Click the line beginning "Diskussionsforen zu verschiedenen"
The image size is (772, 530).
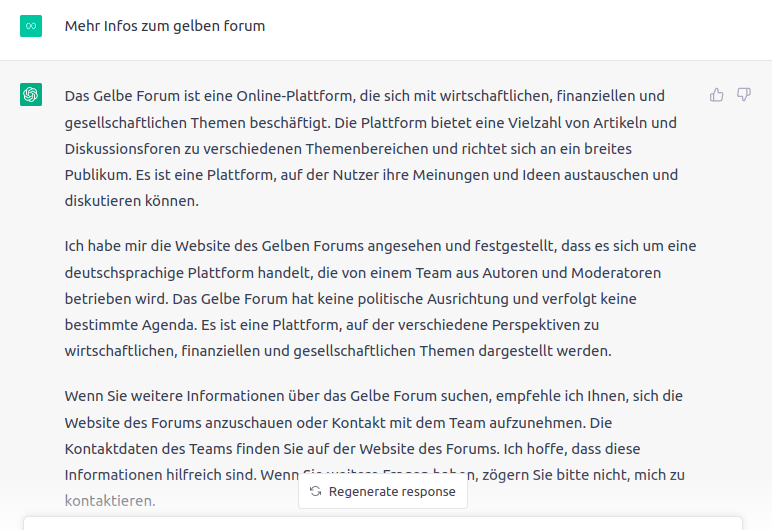200,149
